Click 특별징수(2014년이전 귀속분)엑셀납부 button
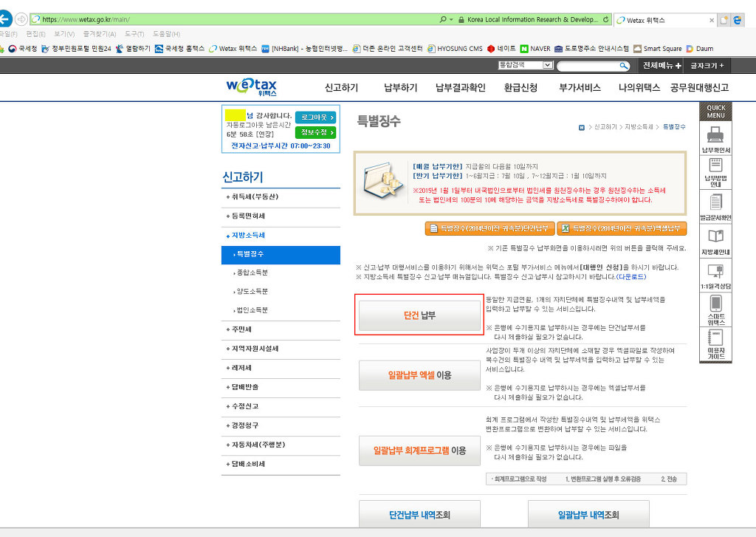 click(x=622, y=228)
